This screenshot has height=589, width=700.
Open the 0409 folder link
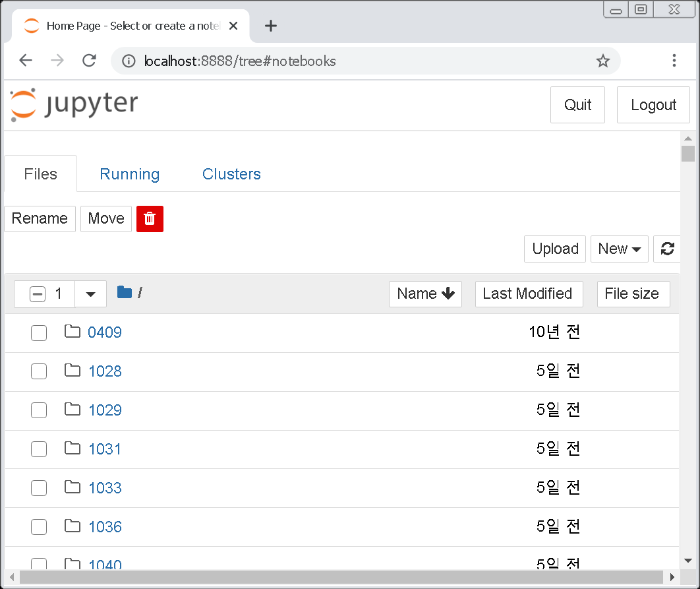[x=104, y=332]
